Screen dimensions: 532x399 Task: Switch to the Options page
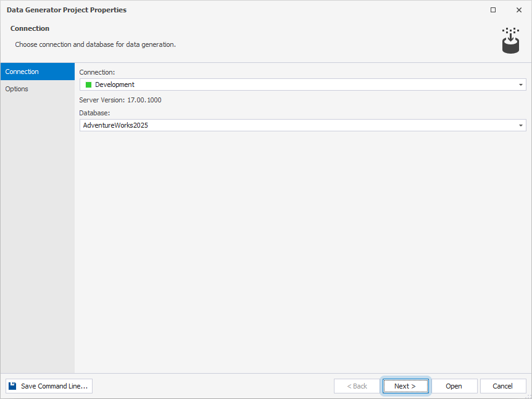(37, 89)
